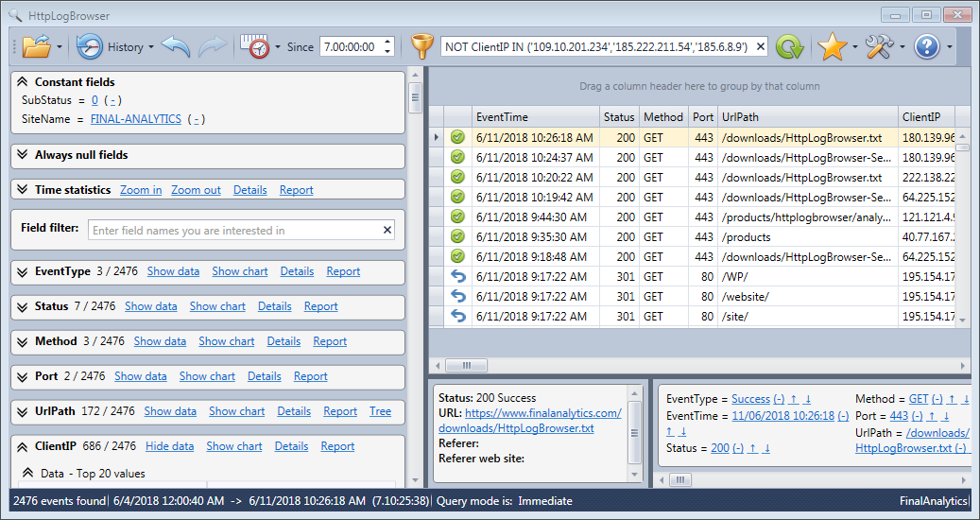Viewport: 980px width, 520px height.
Task: Expand the Time statistics section
Action: tap(23, 189)
